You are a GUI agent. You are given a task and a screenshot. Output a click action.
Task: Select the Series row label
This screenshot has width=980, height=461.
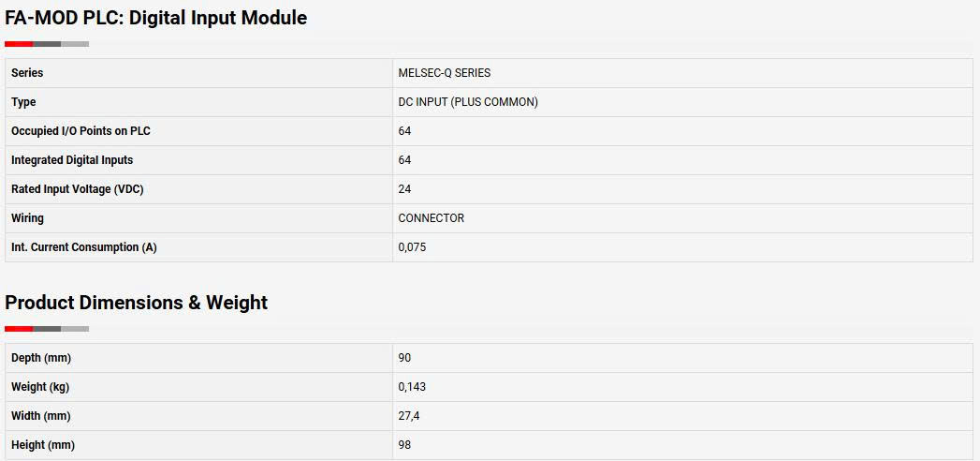click(x=27, y=73)
